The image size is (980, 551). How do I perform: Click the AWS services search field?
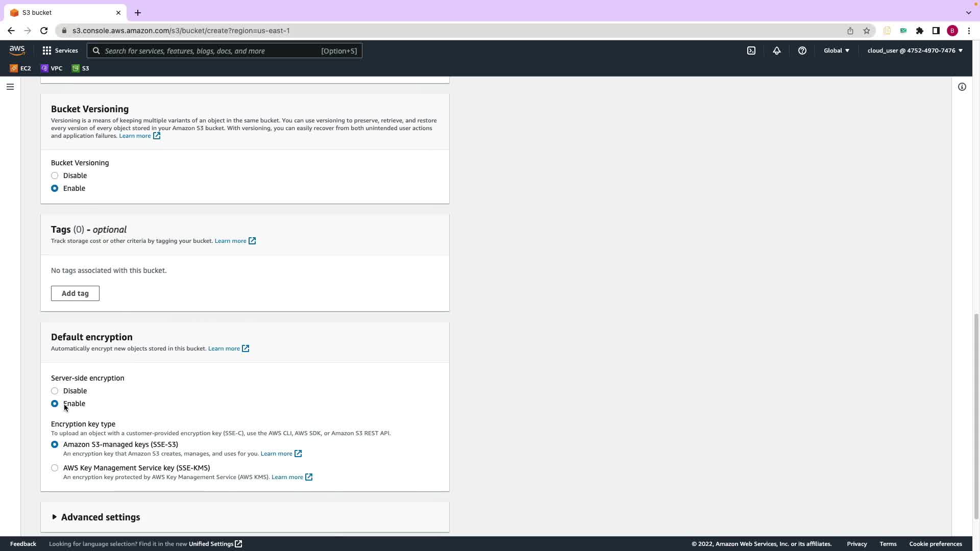(x=209, y=51)
